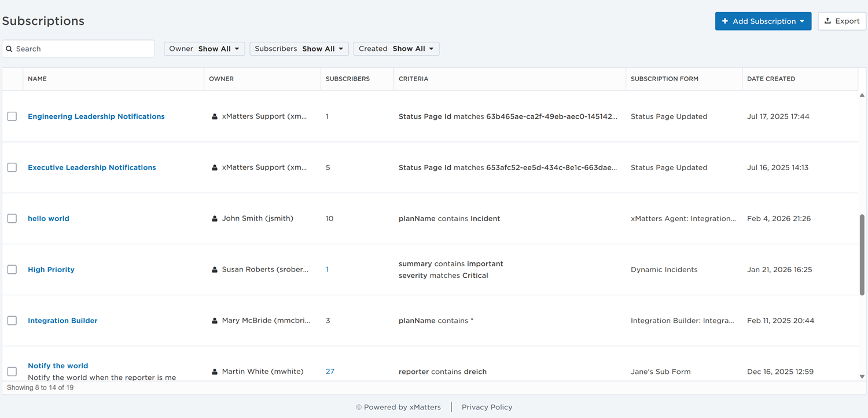
Task: Open the Created date filter dropdown
Action: (x=396, y=49)
